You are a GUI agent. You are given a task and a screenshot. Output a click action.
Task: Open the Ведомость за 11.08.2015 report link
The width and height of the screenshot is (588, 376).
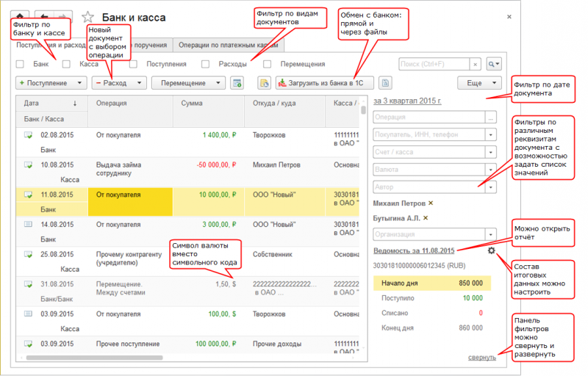click(x=413, y=251)
